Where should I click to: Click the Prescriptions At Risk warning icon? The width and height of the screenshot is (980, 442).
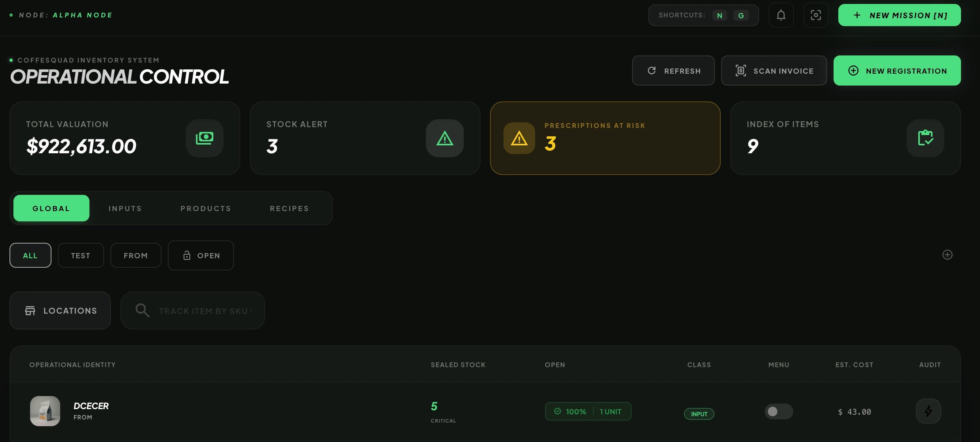point(519,138)
